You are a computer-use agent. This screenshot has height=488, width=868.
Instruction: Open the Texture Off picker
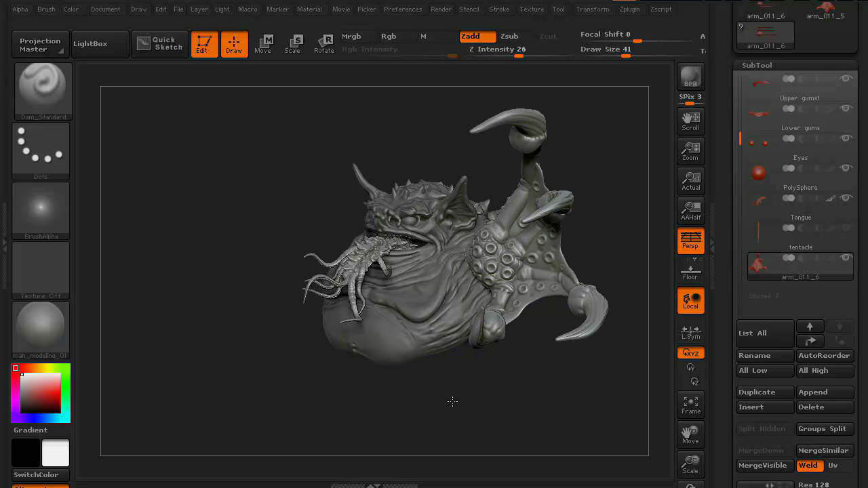[x=41, y=270]
